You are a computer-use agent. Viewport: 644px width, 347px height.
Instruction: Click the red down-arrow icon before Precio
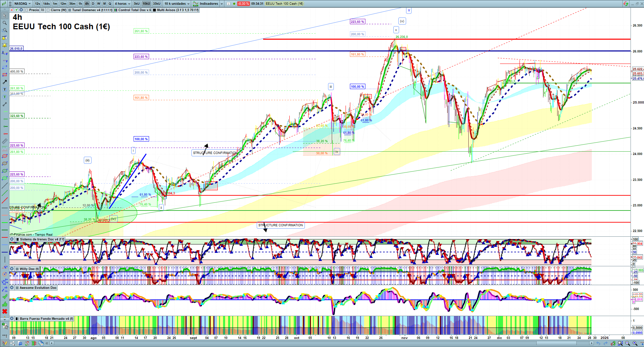coord(12,10)
